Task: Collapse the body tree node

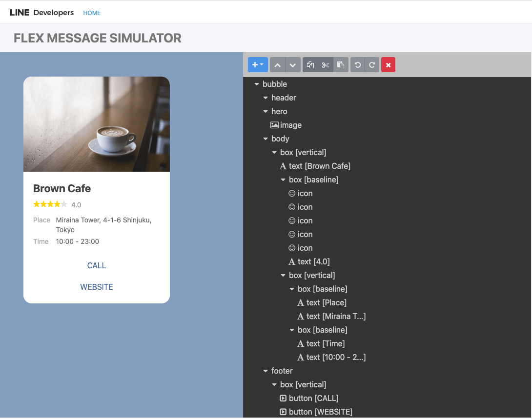Action: pyautogui.click(x=266, y=139)
